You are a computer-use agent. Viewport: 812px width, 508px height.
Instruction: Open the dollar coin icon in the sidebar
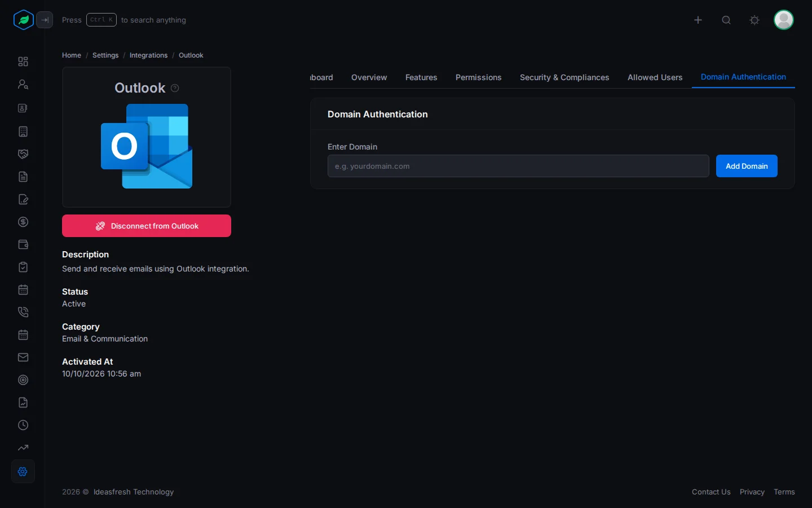(x=23, y=222)
